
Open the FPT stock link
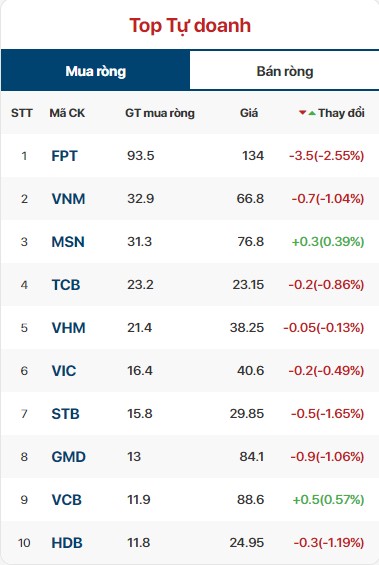click(64, 156)
